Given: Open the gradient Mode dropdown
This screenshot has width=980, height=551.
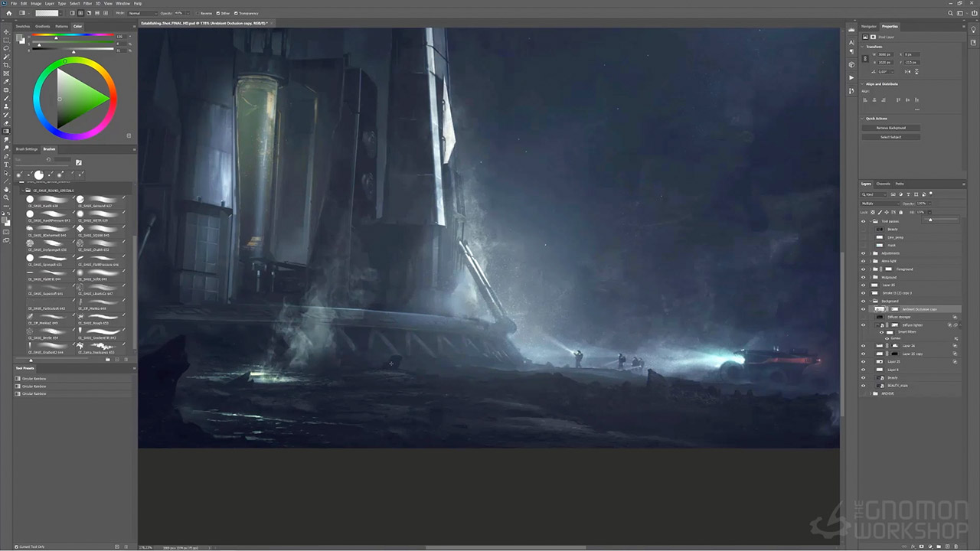Looking at the screenshot, I should (143, 13).
